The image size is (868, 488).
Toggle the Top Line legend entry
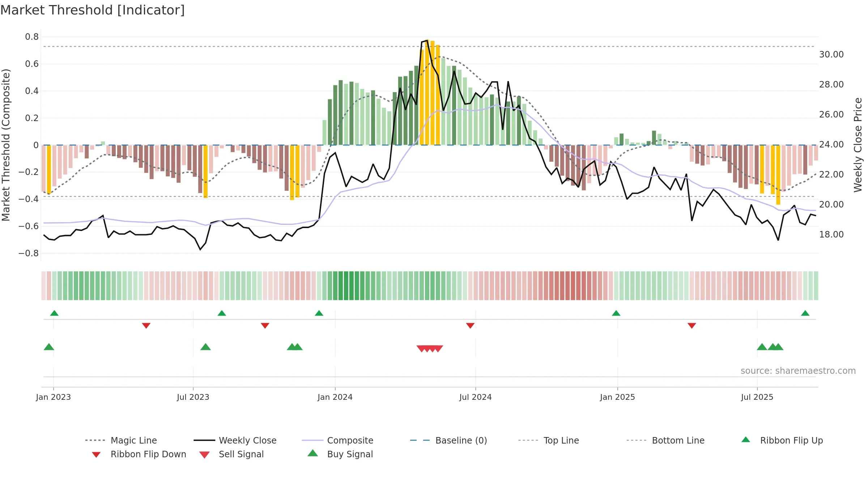point(548,440)
